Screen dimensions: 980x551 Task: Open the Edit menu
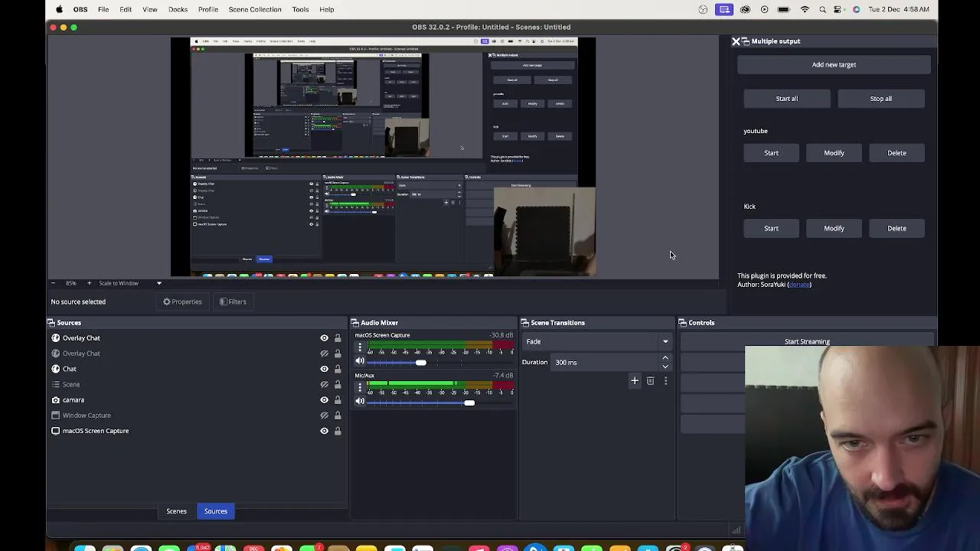126,9
